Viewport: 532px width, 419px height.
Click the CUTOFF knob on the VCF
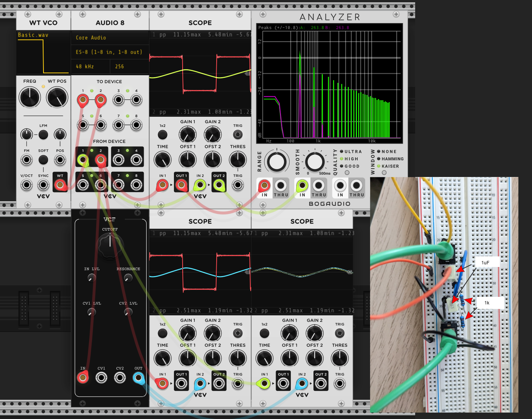(x=110, y=245)
